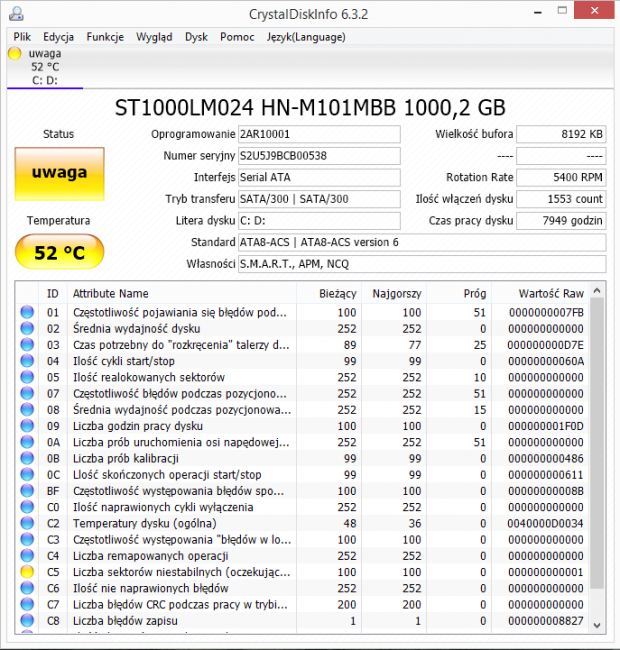The height and width of the screenshot is (650, 620).
Task: Click the 7949 godzin field
Action: coord(561,221)
